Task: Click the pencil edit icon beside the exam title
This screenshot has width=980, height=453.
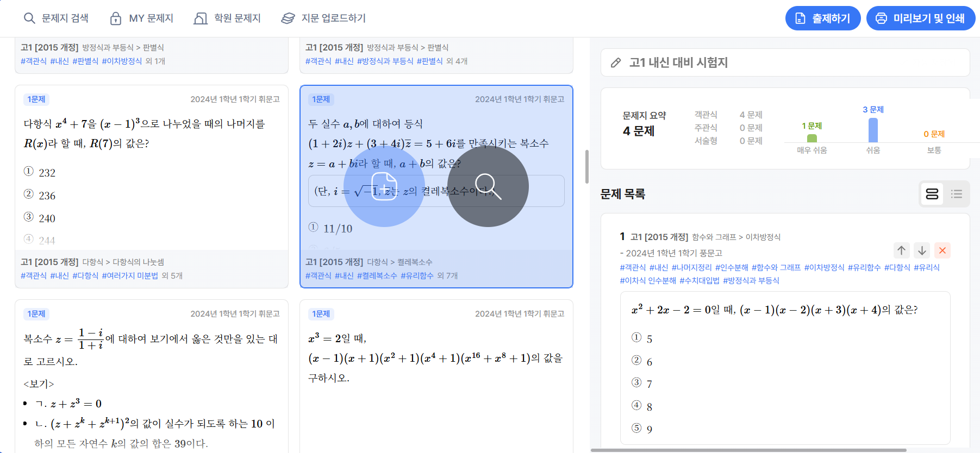Action: 616,62
